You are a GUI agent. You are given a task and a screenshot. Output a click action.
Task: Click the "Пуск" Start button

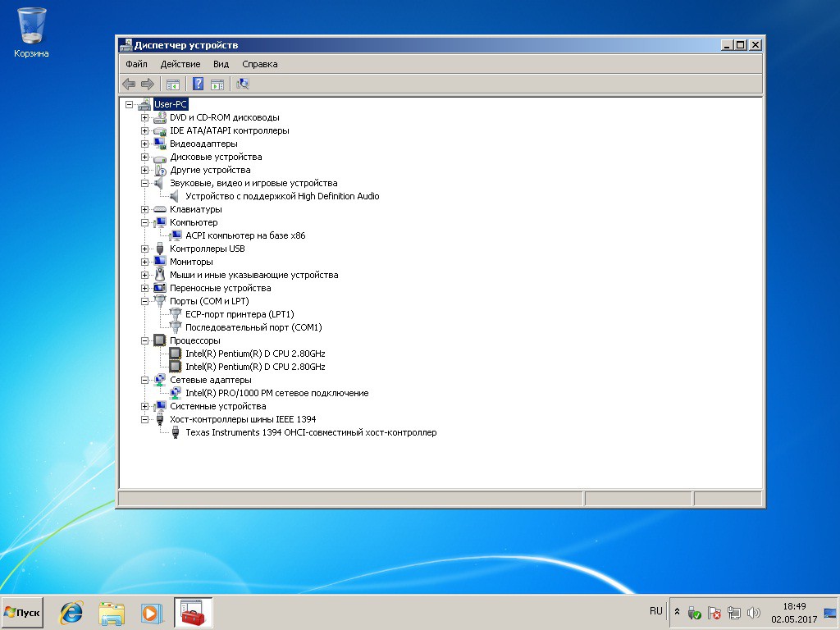tap(22, 612)
